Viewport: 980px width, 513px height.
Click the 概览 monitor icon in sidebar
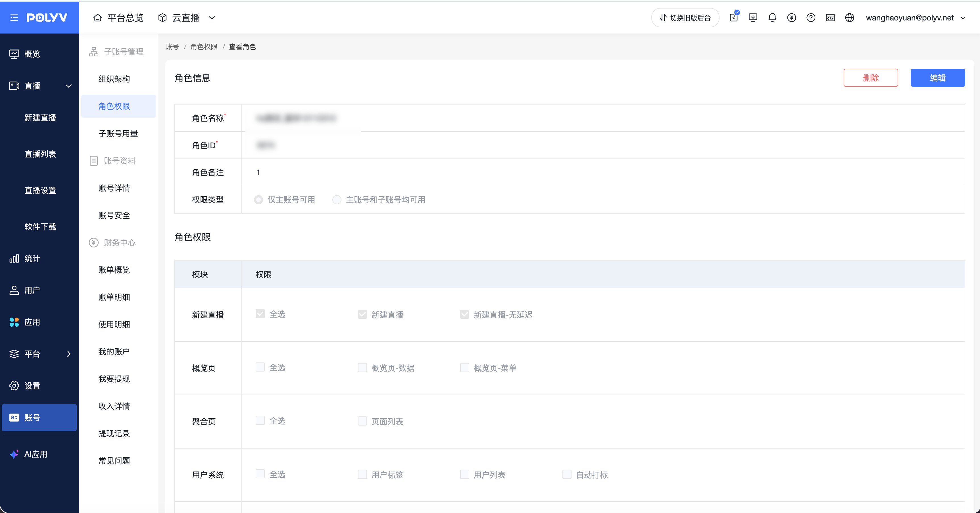14,54
